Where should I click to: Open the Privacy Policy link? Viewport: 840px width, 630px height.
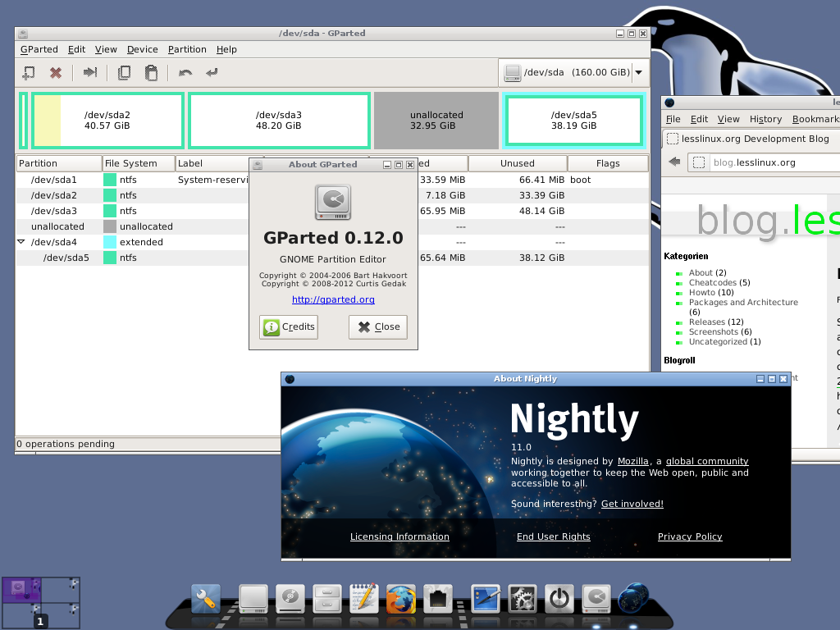point(690,536)
